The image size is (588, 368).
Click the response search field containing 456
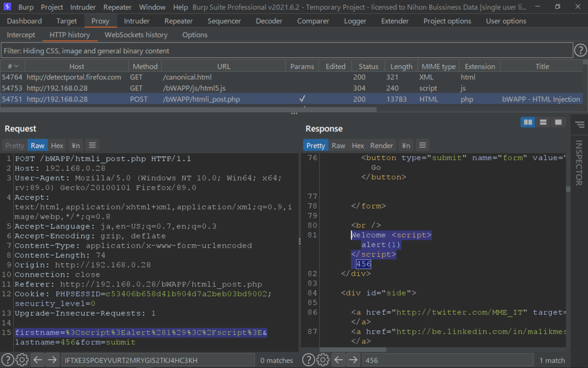pyautogui.click(x=447, y=360)
